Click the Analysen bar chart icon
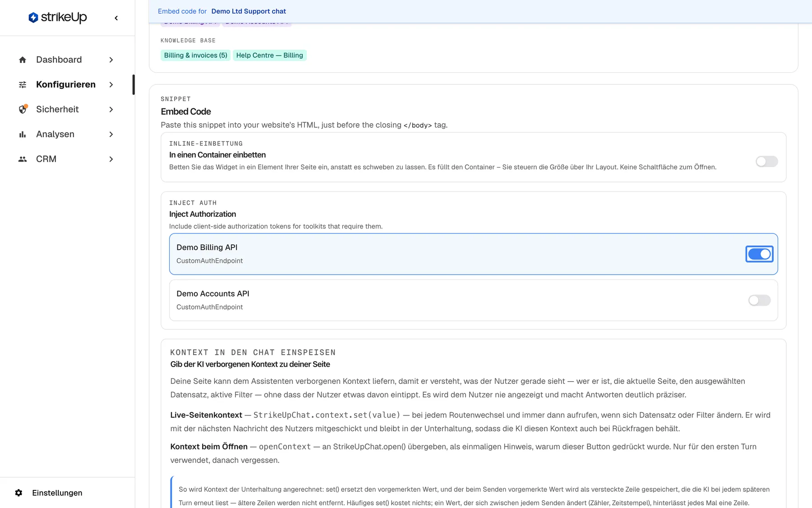Screen dimensions: 812x508 click(23, 134)
